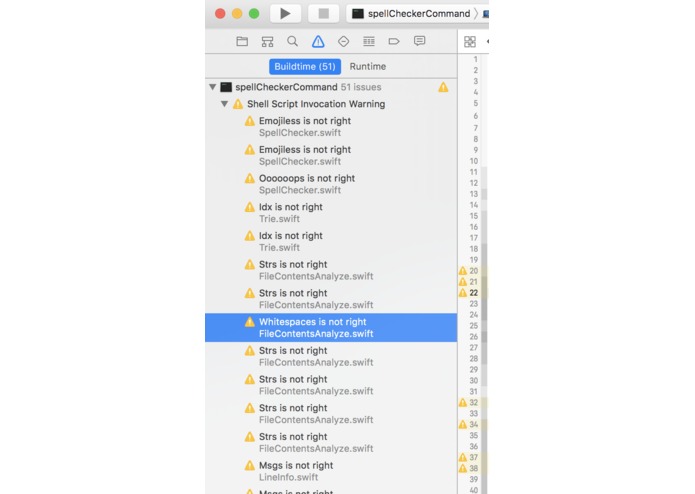Open the Test navigator diamond icon
The height and width of the screenshot is (494, 695).
(x=344, y=41)
